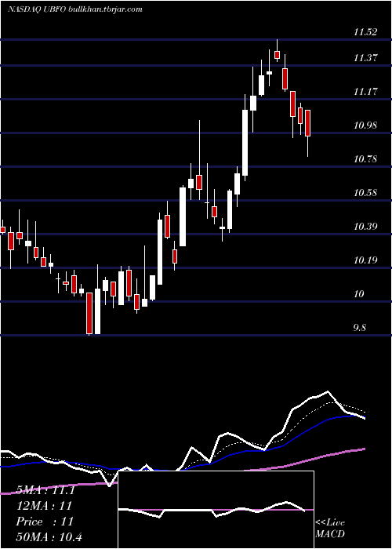The height and width of the screenshot is (549, 392).
Task: Click the 9.8 price axis label
Action: pyautogui.click(x=360, y=328)
